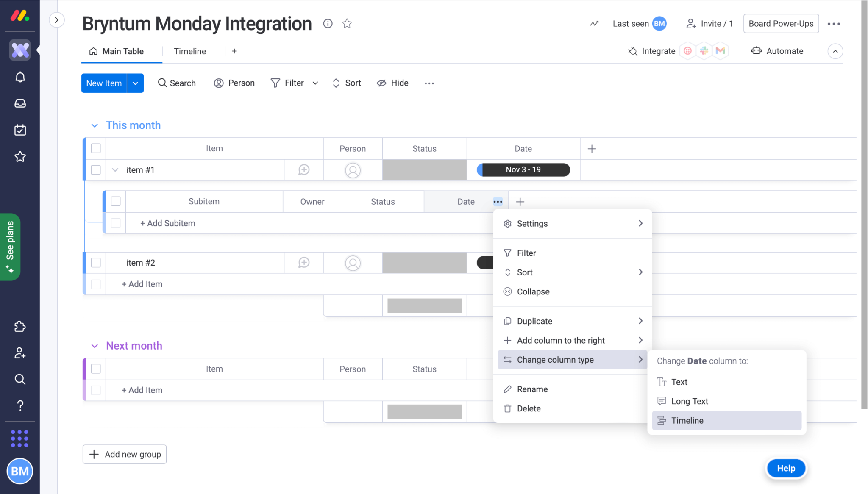Image resolution: width=868 pixels, height=494 pixels.
Task: Open the subitem Date column menu dots
Action: coord(498,202)
